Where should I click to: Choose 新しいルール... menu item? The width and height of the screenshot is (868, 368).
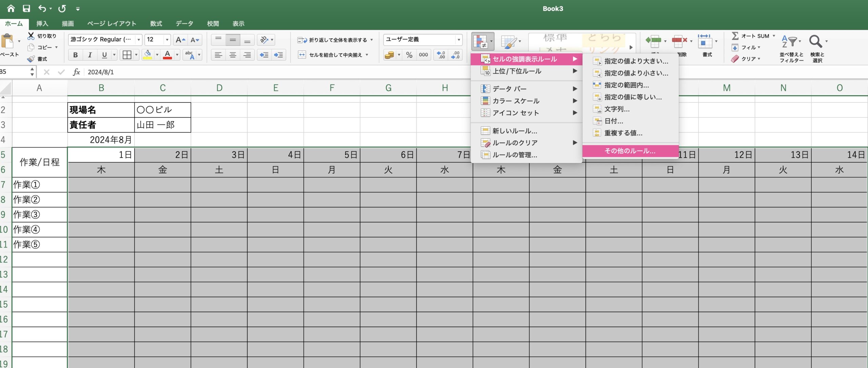[x=526, y=131]
